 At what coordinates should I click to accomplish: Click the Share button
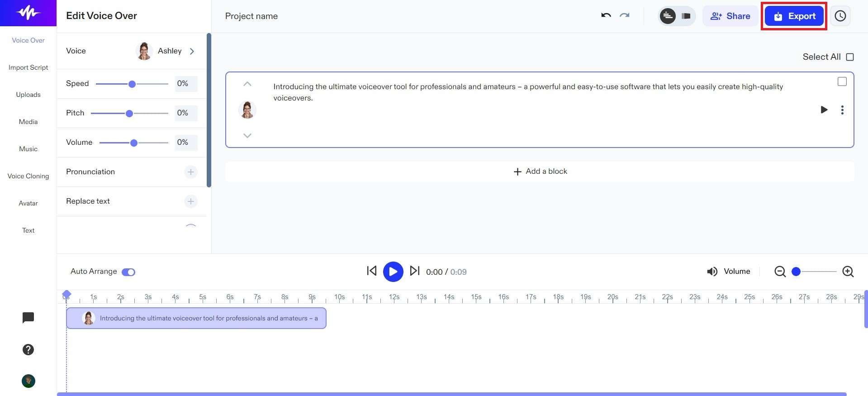click(x=730, y=16)
